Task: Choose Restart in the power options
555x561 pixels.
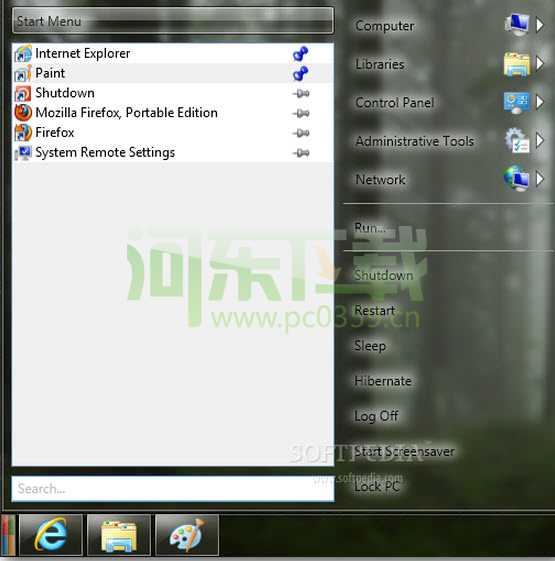Action: pyautogui.click(x=375, y=311)
